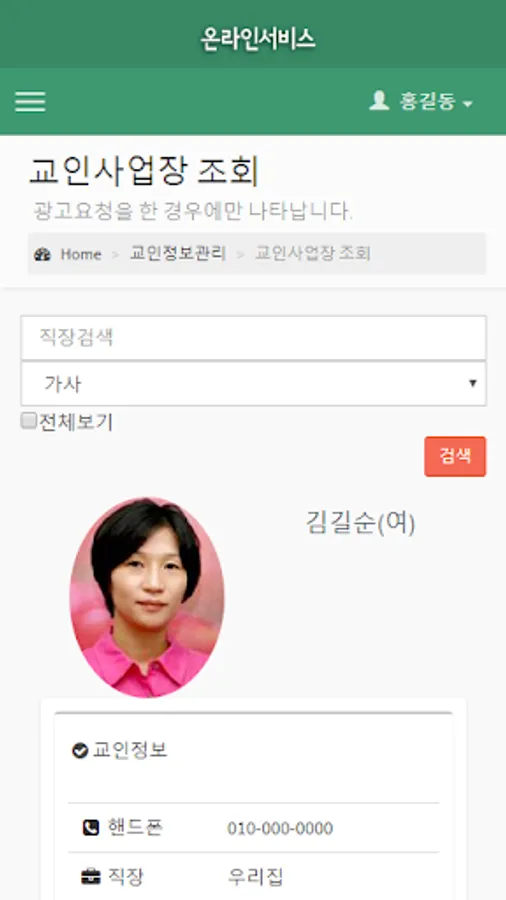
Task: Click the 온라인서비스 header title
Action: point(258,39)
